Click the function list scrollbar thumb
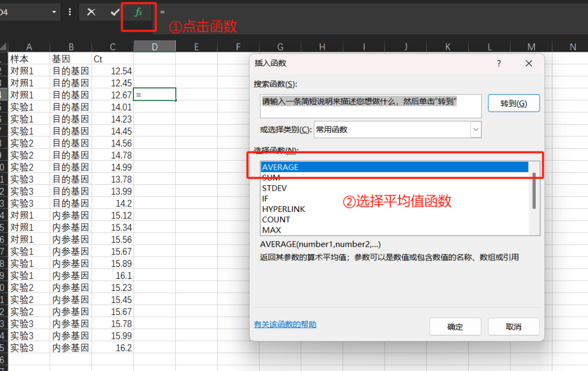Image resolution: width=588 pixels, height=371 pixels. tap(534, 191)
